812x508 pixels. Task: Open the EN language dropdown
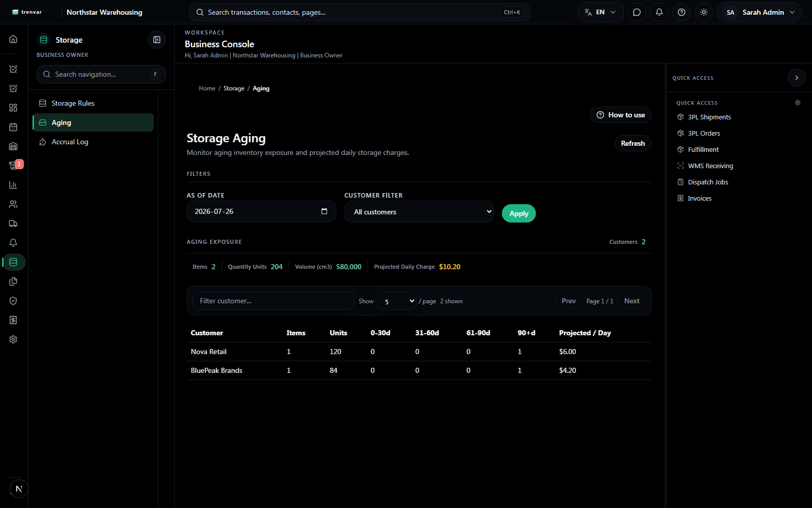[x=600, y=12]
